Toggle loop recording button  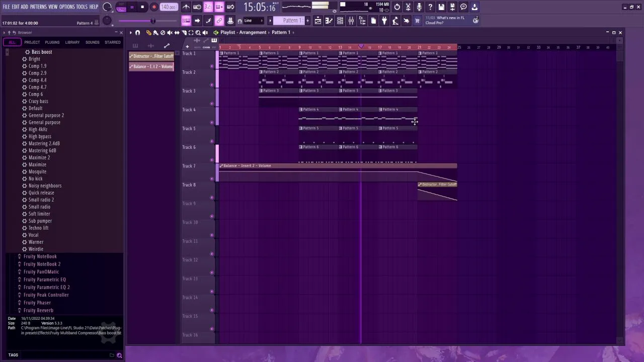tap(230, 7)
